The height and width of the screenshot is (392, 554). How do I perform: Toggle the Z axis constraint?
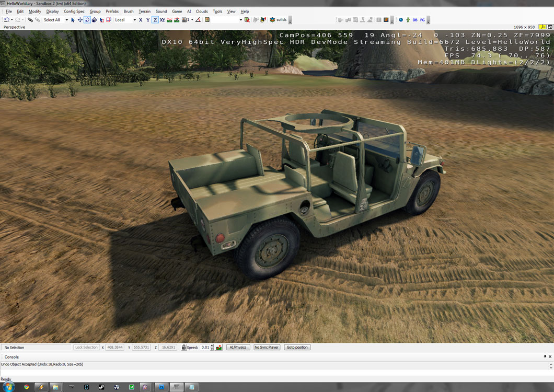(155, 20)
